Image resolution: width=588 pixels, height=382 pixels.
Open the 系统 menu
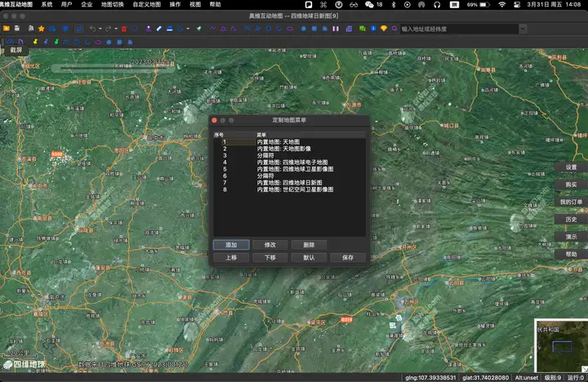(x=47, y=5)
